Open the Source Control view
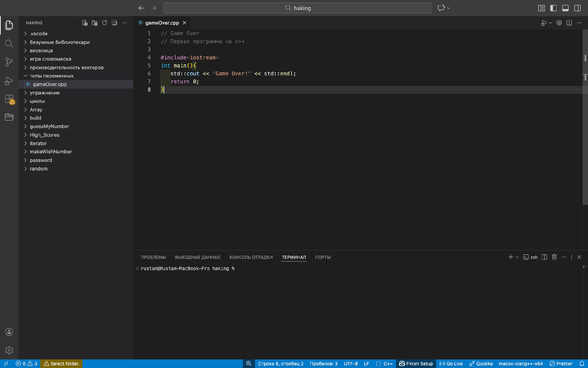The height and width of the screenshot is (368, 588). pos(9,62)
